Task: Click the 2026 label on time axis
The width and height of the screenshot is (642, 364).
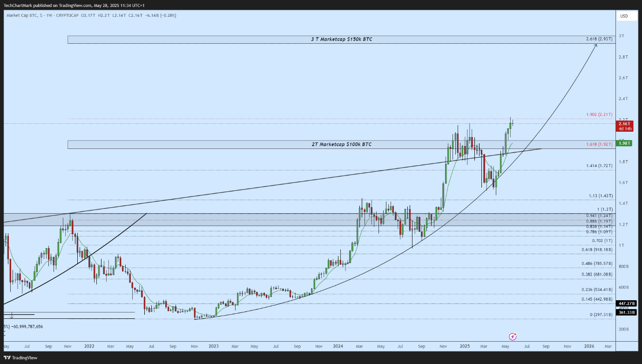Action: pos(589,346)
